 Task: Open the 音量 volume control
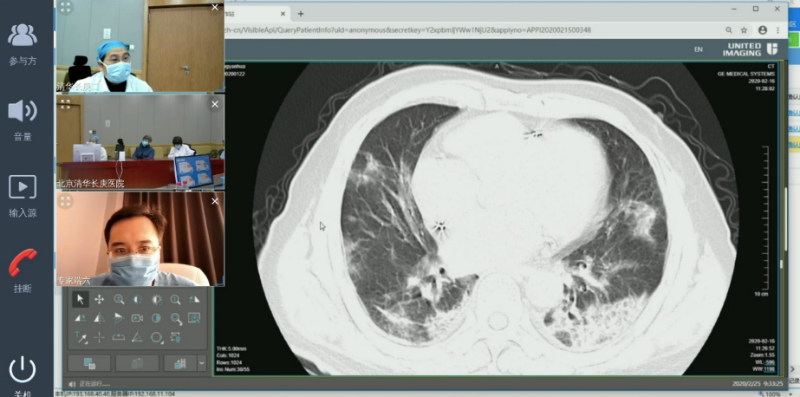pos(22,120)
